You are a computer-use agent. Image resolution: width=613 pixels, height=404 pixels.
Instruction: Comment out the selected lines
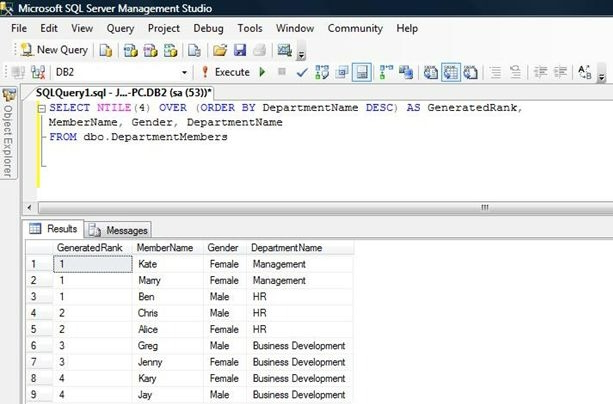click(495, 72)
